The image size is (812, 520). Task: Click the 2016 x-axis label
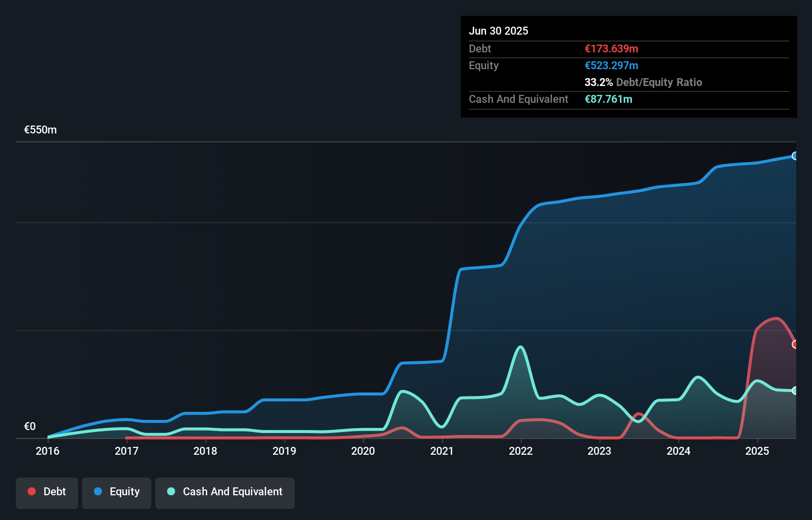tap(47, 451)
